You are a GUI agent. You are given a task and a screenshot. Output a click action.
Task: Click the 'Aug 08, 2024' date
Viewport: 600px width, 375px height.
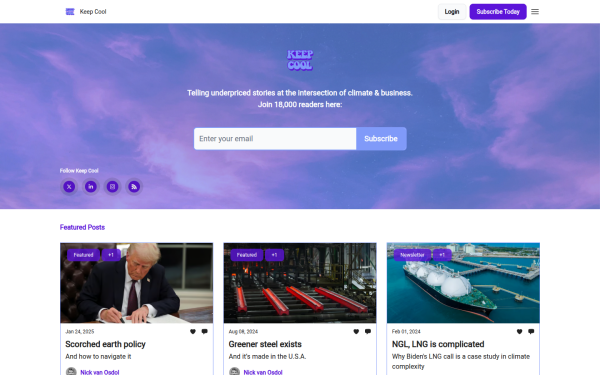tap(243, 331)
